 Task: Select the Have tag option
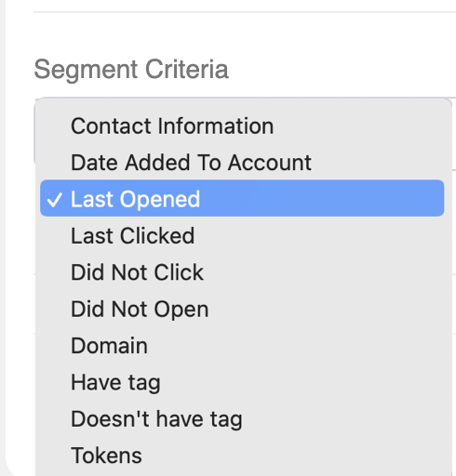pos(242,382)
